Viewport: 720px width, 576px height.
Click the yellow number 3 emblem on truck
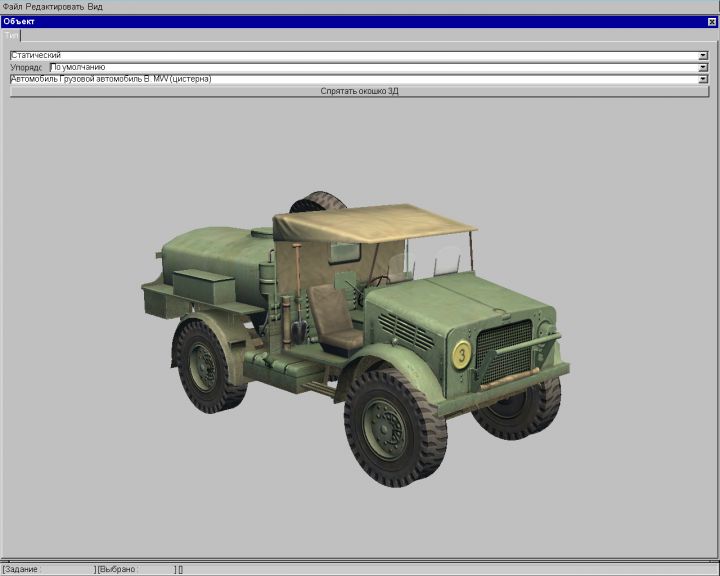point(461,354)
